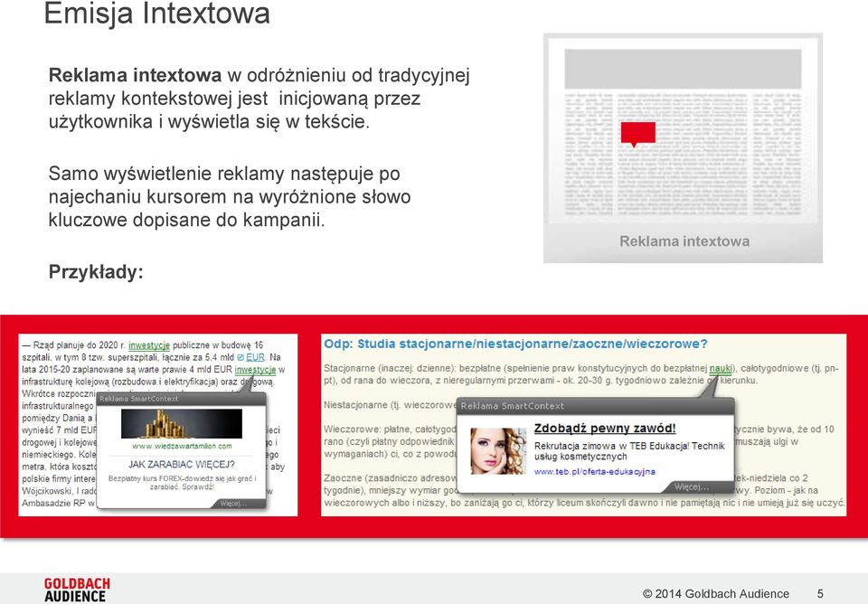Image resolution: width=868 pixels, height=604 pixels.
Task: Open the green 'EUR' keyword link
Action: pos(255,358)
